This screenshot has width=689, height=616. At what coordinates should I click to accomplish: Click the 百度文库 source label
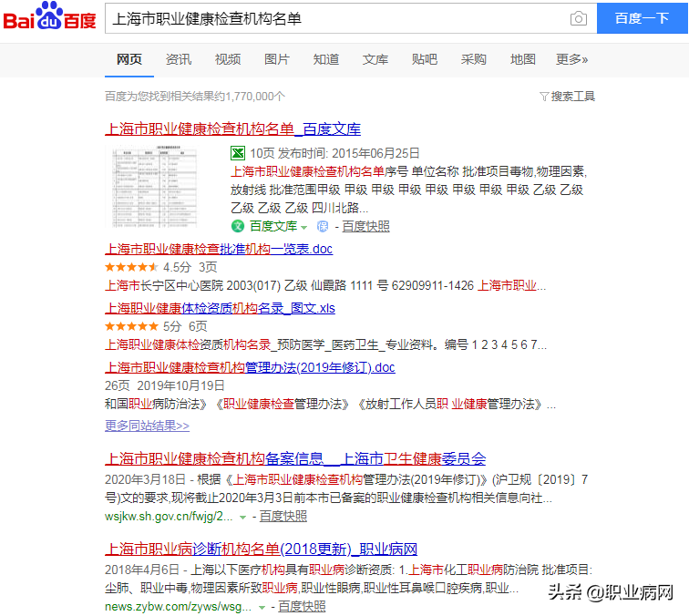(x=273, y=226)
